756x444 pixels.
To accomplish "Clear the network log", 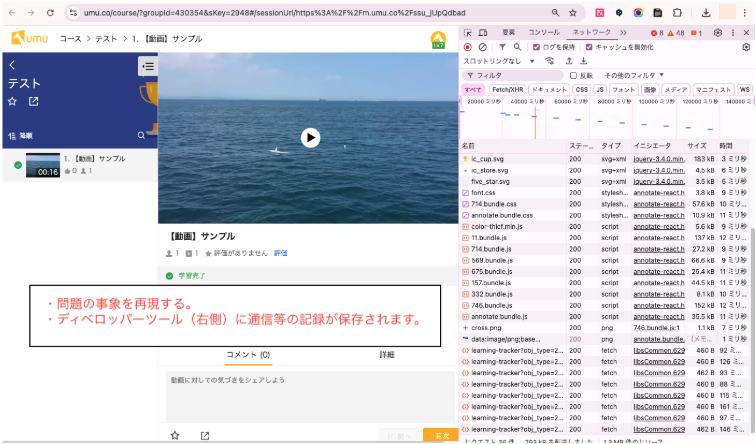I will [x=482, y=47].
